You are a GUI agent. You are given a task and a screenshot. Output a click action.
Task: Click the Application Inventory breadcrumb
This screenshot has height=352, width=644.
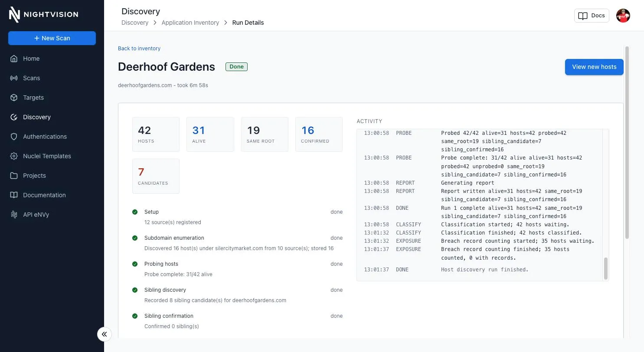tap(190, 23)
